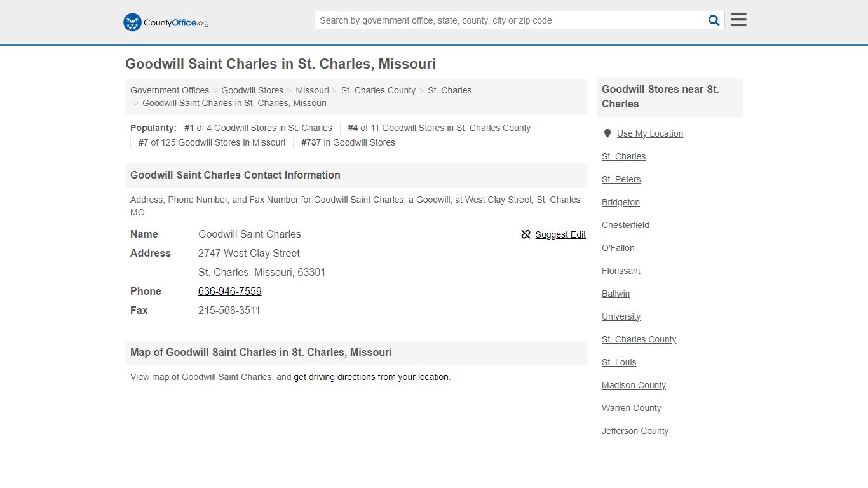Go to St. Charles County breadcrumb
Viewport: 868px width, 488px height.
click(378, 90)
